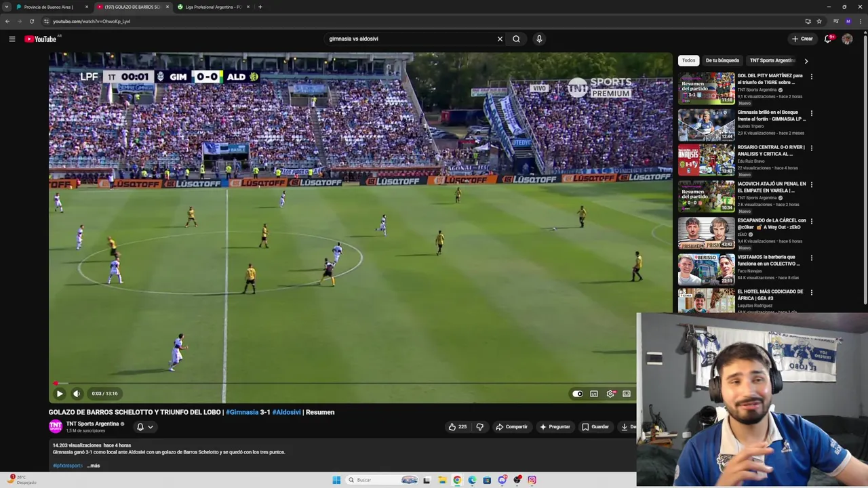
Task: Open options for IACOVICH ATAJÓ UN PENAL video
Action: pyautogui.click(x=812, y=184)
